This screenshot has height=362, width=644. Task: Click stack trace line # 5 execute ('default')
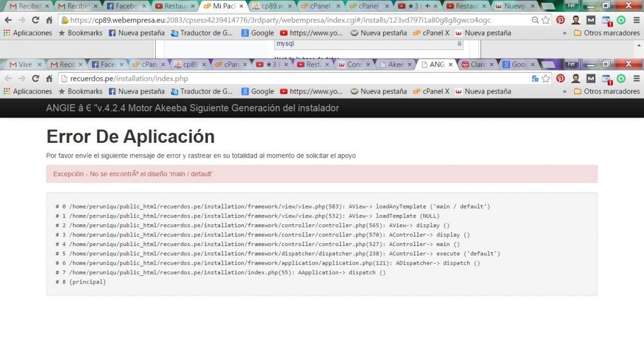[278, 254]
